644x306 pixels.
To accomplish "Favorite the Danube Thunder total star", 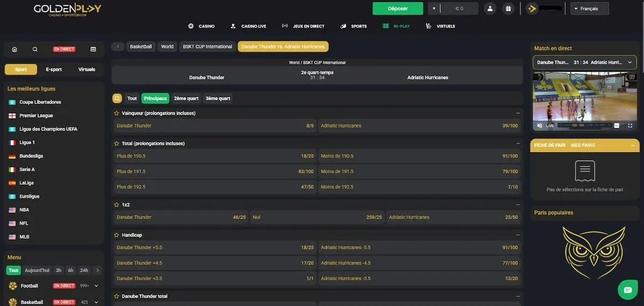I will point(117,296).
